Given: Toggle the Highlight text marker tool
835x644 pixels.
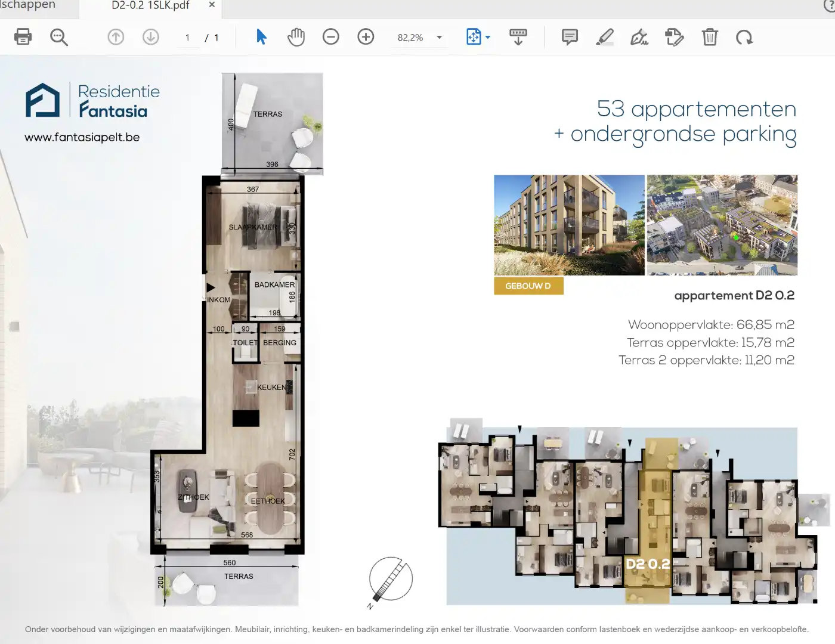Looking at the screenshot, I should (605, 37).
